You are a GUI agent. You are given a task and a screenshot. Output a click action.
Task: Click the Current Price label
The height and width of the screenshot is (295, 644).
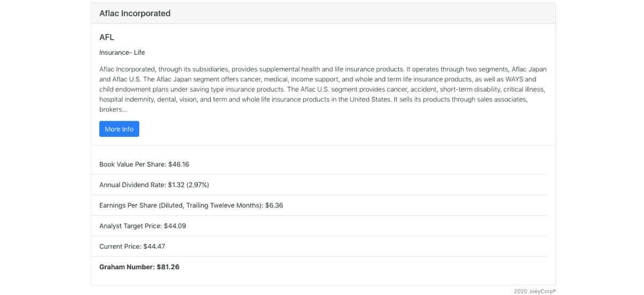coord(120,246)
